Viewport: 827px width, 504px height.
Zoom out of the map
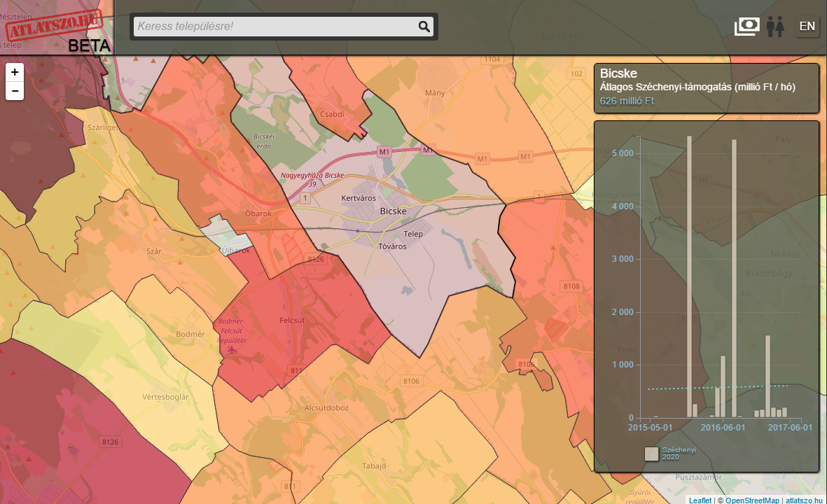pyautogui.click(x=15, y=91)
